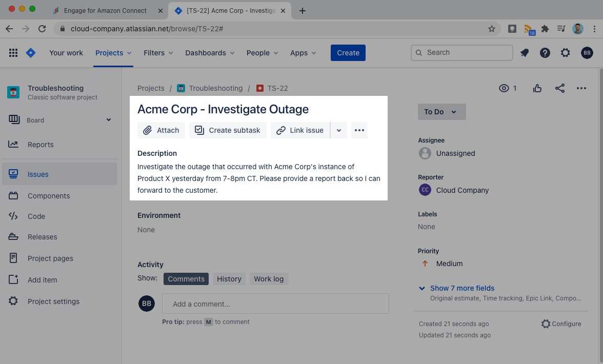Open the Chrome three-dot menu
This screenshot has height=364, width=603.
pyautogui.click(x=595, y=29)
